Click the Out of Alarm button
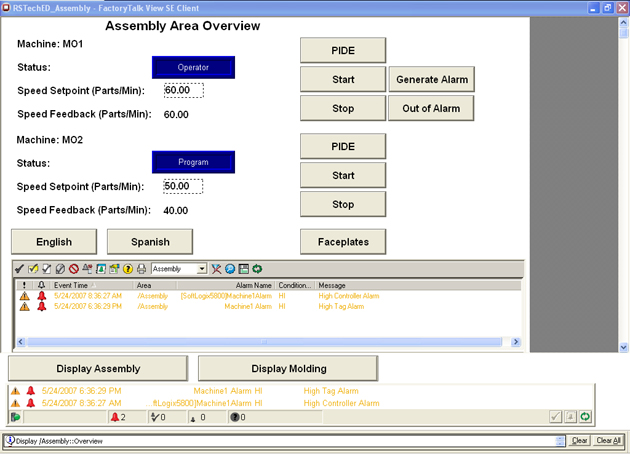This screenshot has width=630, height=454. click(431, 108)
